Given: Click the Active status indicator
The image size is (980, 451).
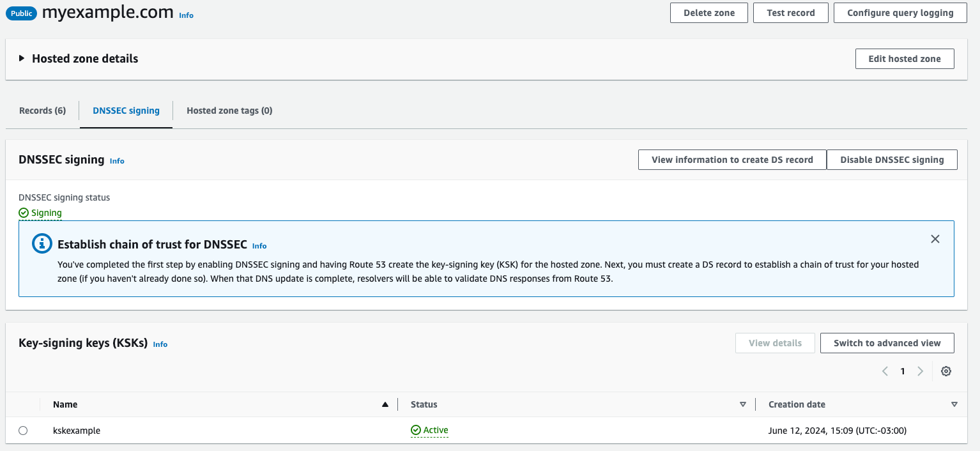Looking at the screenshot, I should click(430, 431).
